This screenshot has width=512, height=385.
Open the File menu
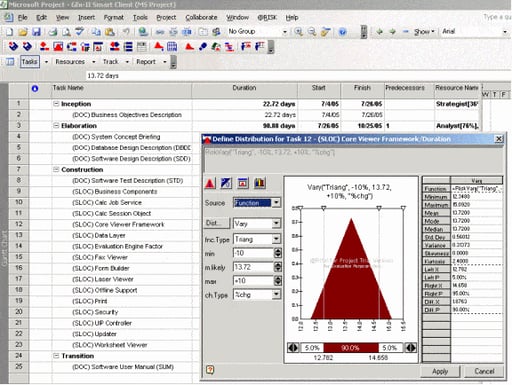pos(22,18)
